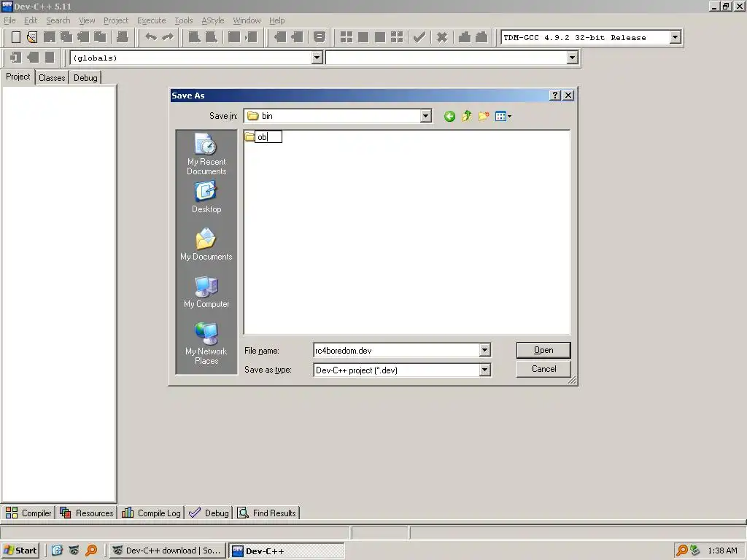
Task: Switch to the Project tab in left panel
Action: click(x=18, y=77)
